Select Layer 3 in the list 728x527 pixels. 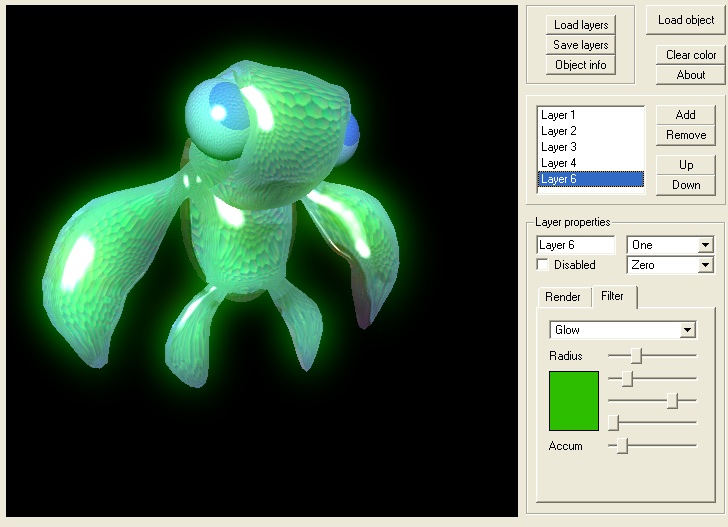point(559,147)
